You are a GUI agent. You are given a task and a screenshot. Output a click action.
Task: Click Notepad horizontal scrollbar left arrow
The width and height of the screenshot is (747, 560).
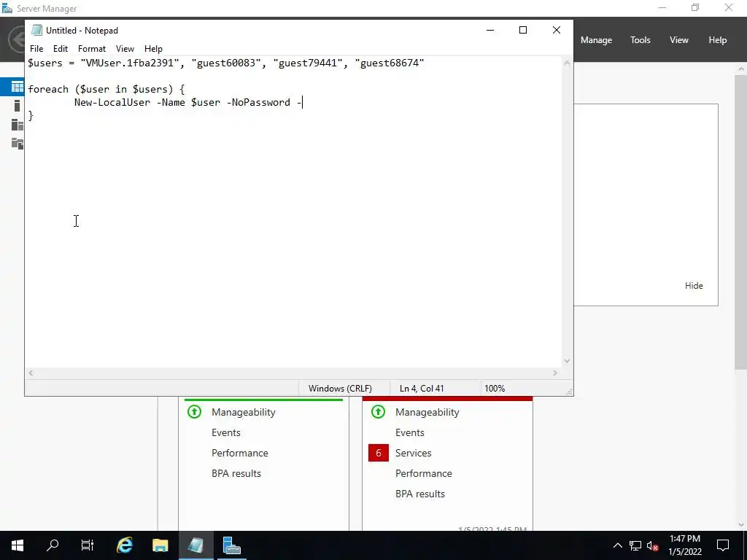(31, 373)
